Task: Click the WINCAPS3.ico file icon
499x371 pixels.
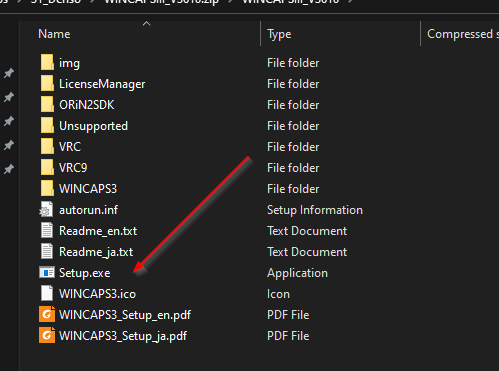Action: pos(47,294)
